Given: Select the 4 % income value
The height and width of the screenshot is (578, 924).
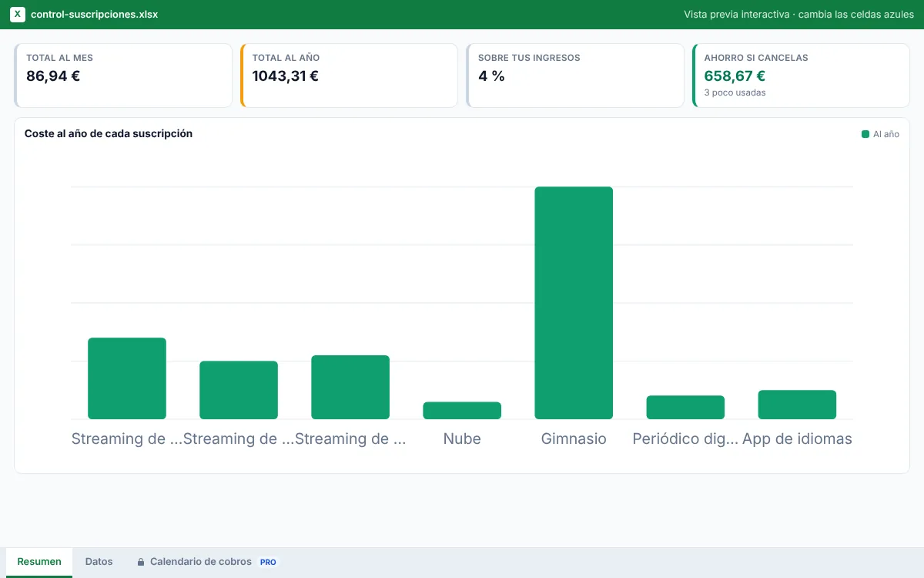Looking at the screenshot, I should click(491, 76).
